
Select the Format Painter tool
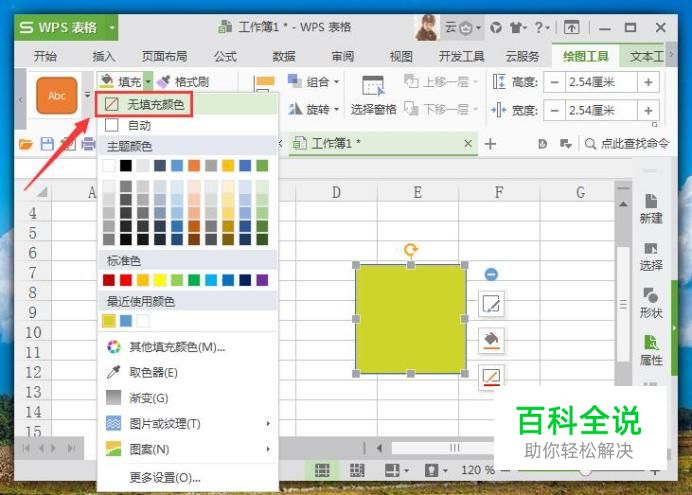pos(183,82)
